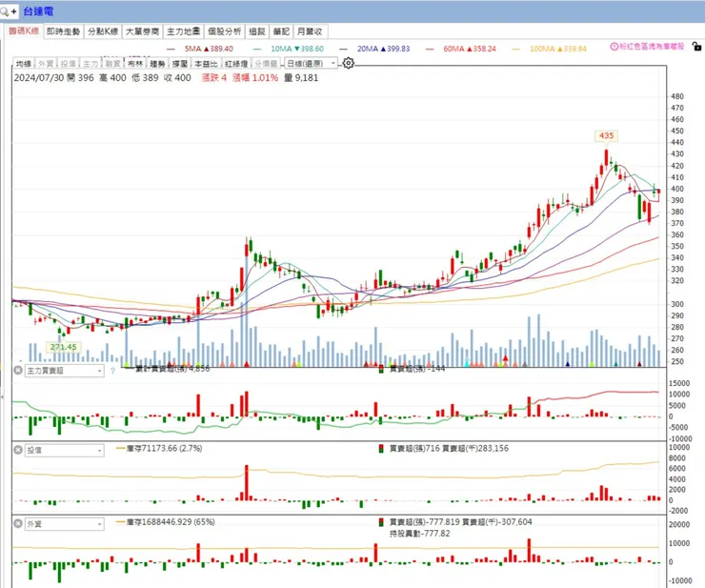Click the 買賣超(張) -144 legend
This screenshot has width=705, height=588.
click(x=413, y=369)
